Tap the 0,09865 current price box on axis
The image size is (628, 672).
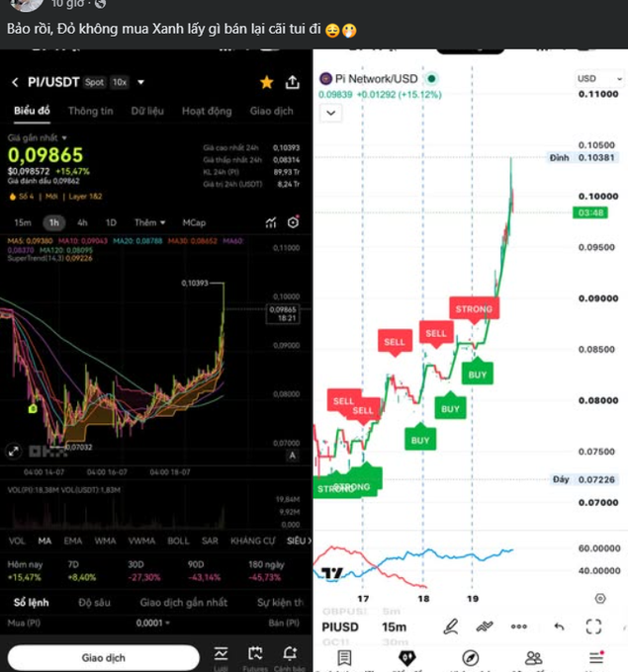[x=283, y=313]
